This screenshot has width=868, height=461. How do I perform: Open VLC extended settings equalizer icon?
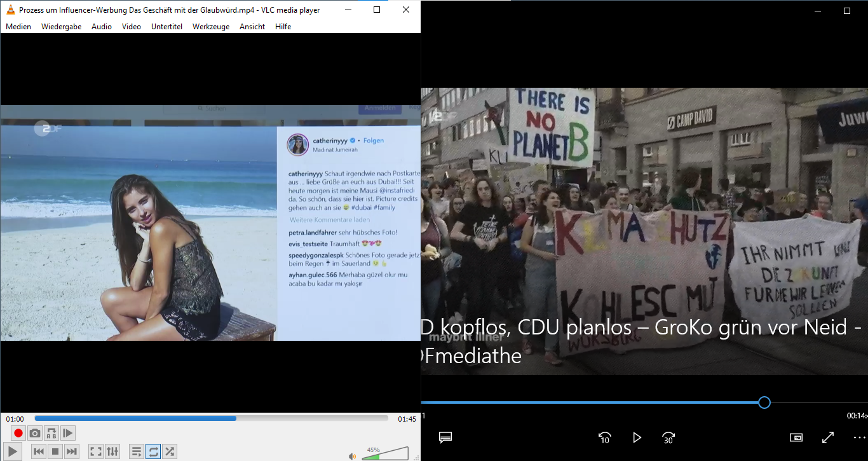pyautogui.click(x=112, y=451)
